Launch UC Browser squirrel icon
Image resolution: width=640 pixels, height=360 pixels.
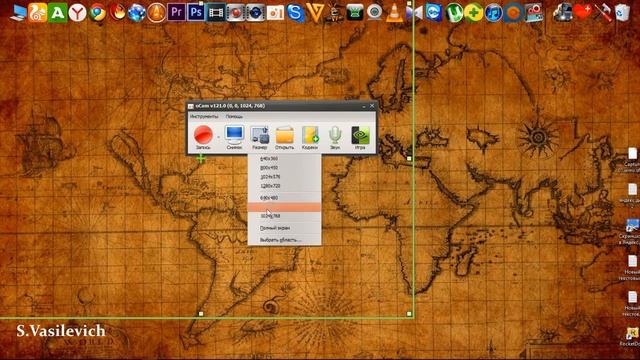tap(38, 13)
